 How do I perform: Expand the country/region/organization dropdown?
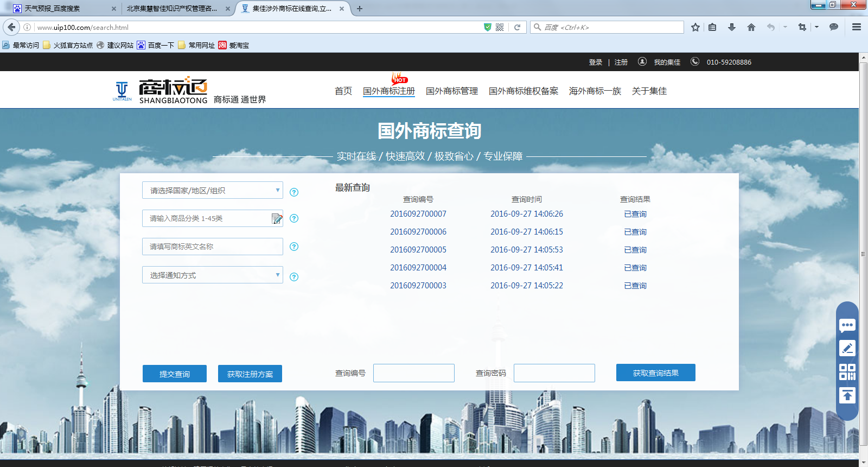tap(213, 191)
